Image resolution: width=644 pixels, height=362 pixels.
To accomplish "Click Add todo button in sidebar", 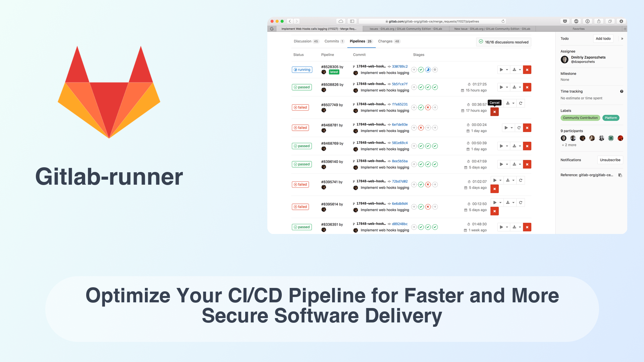I will click(x=602, y=39).
